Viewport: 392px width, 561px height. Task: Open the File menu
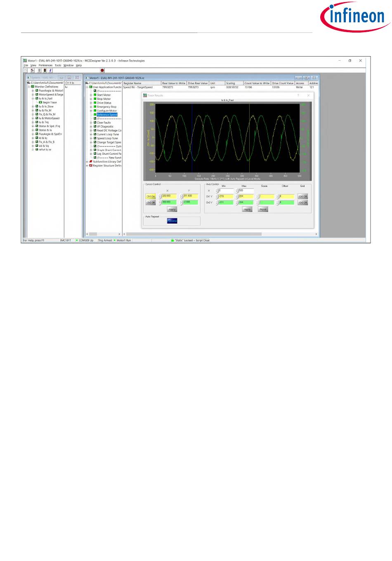tap(26, 65)
